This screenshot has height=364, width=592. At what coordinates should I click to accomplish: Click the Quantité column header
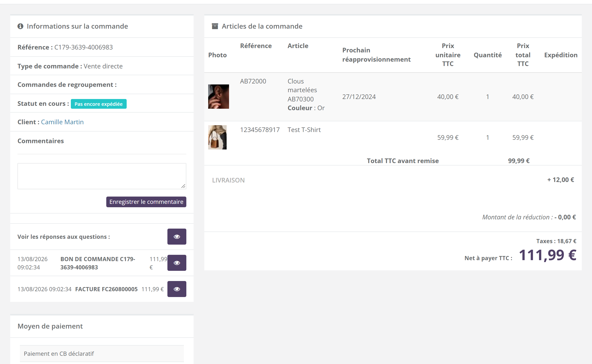click(488, 55)
